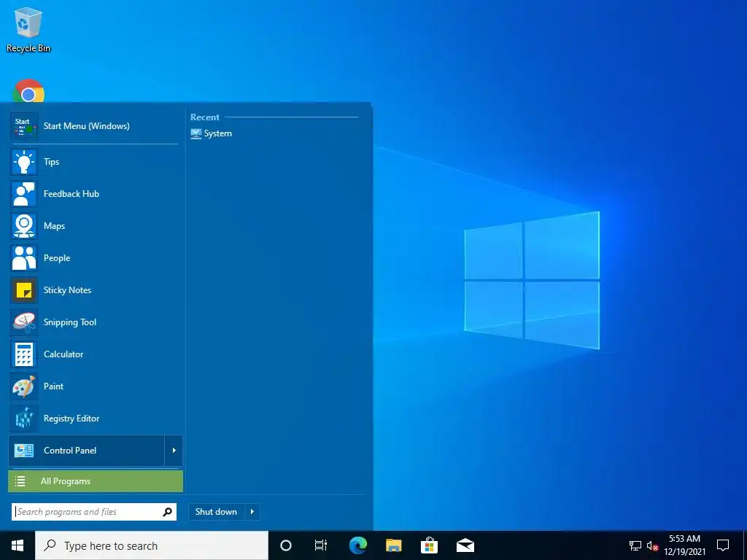
Task: Launch Tips from its lightbulb icon
Action: point(24,162)
